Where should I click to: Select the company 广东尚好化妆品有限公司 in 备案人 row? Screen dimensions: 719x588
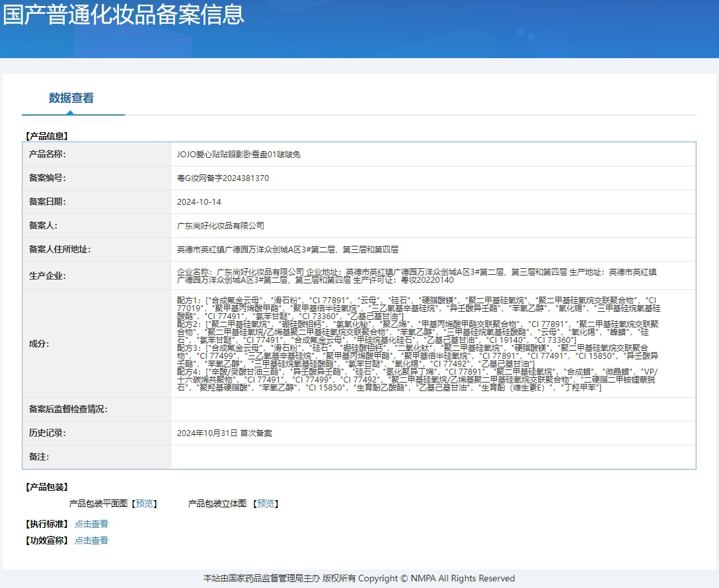(221, 226)
